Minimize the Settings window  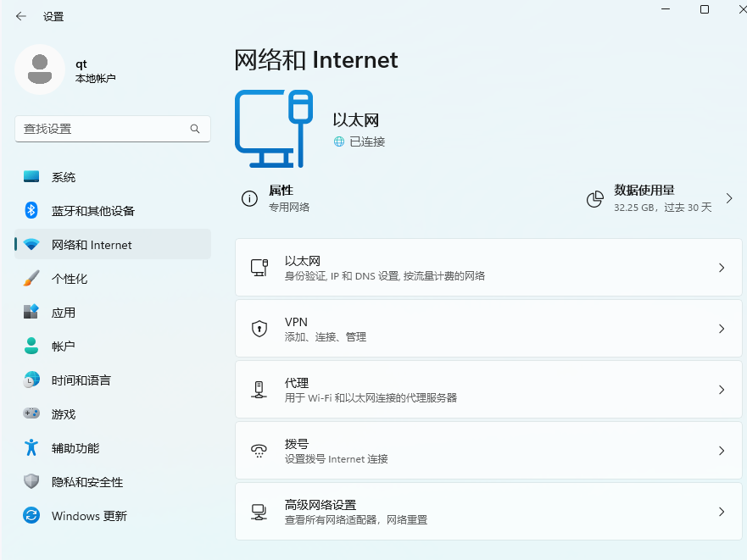tap(666, 9)
